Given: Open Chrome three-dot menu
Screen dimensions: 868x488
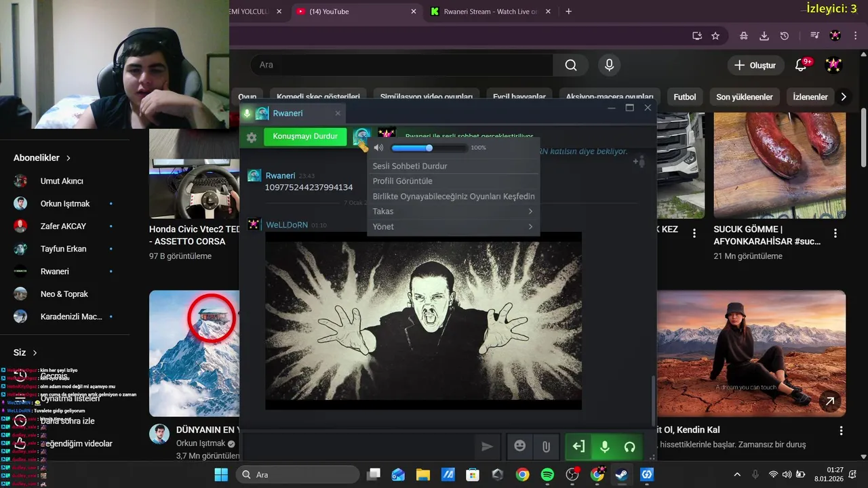Looking at the screenshot, I should point(856,36).
